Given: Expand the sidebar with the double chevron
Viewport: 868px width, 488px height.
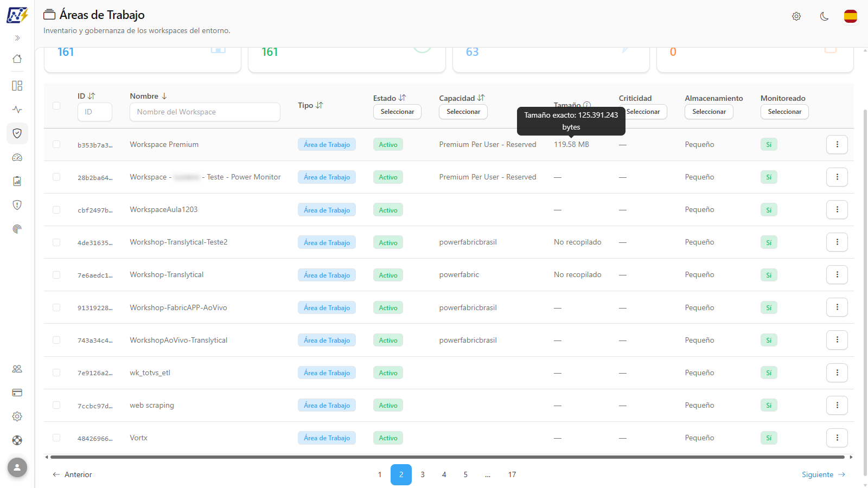Looking at the screenshot, I should (x=17, y=38).
